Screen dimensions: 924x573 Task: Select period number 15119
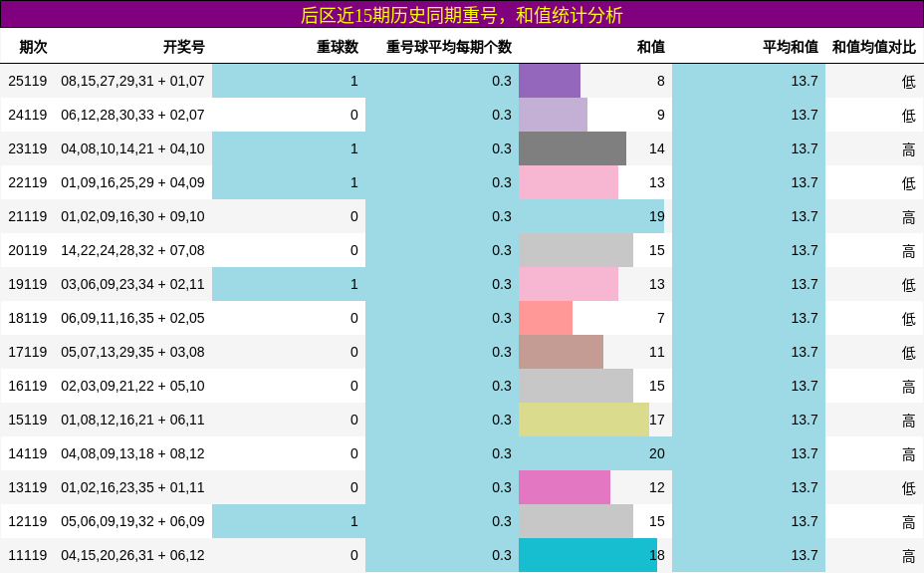pos(28,420)
